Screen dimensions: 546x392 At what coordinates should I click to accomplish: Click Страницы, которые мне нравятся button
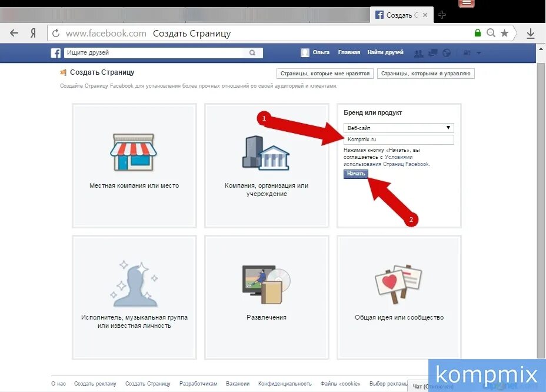[325, 74]
